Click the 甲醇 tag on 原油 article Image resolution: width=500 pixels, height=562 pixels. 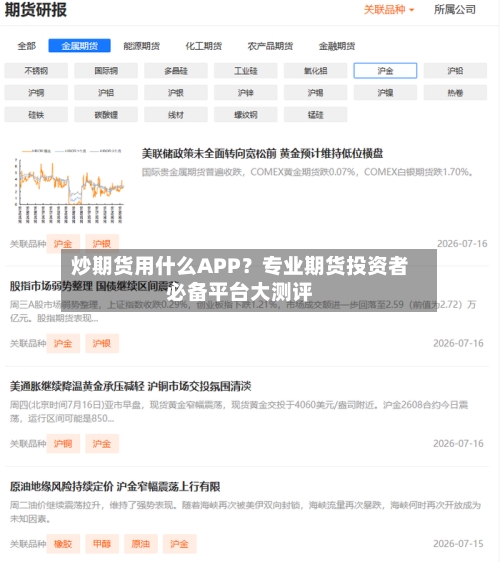102,544
